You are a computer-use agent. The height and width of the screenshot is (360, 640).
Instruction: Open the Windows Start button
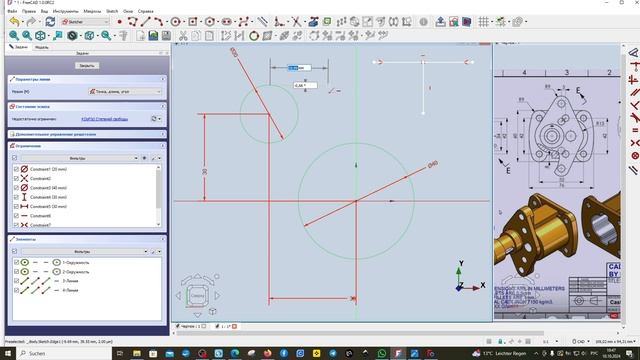click(8, 353)
